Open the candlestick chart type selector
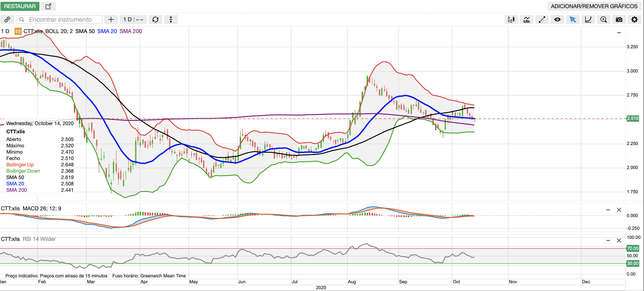Image resolution: width=644 pixels, height=291 pixels. tap(511, 19)
